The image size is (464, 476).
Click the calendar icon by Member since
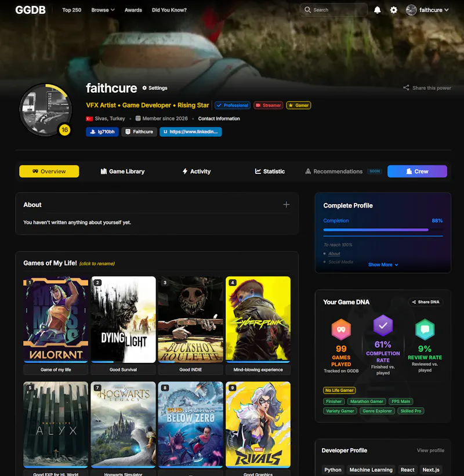tap(138, 118)
